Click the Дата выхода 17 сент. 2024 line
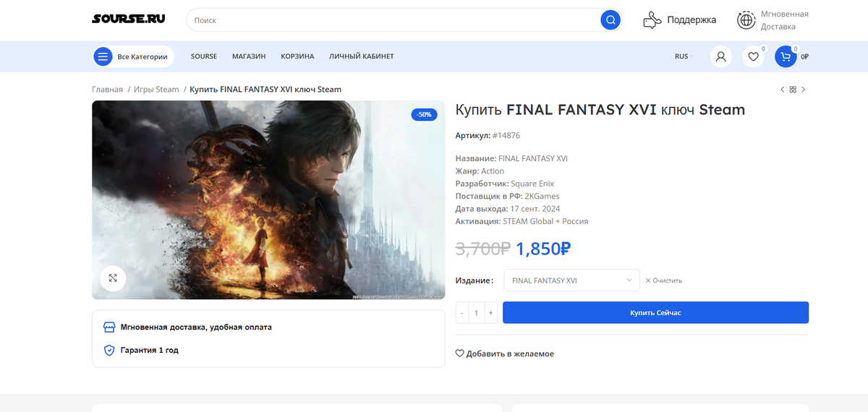 click(507, 209)
